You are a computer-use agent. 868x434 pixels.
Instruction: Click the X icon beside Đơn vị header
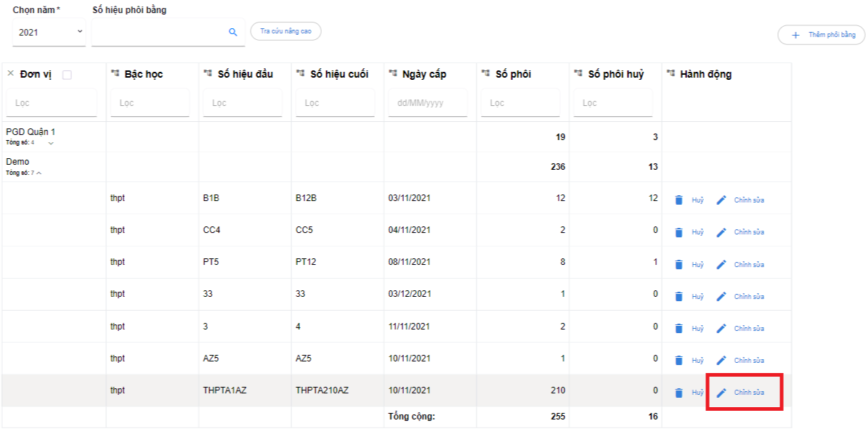click(x=10, y=74)
